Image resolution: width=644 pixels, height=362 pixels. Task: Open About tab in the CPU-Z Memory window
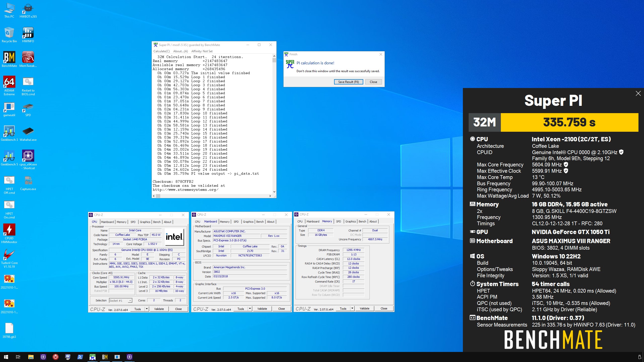coord(373,221)
